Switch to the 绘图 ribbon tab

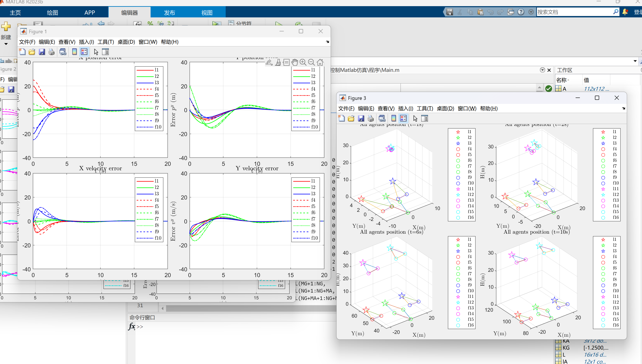pos(53,13)
